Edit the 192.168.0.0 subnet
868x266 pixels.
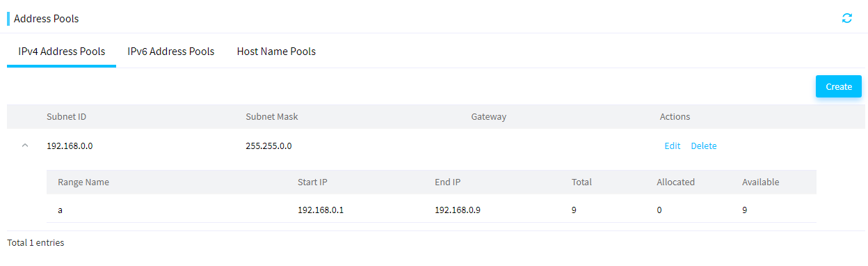672,146
